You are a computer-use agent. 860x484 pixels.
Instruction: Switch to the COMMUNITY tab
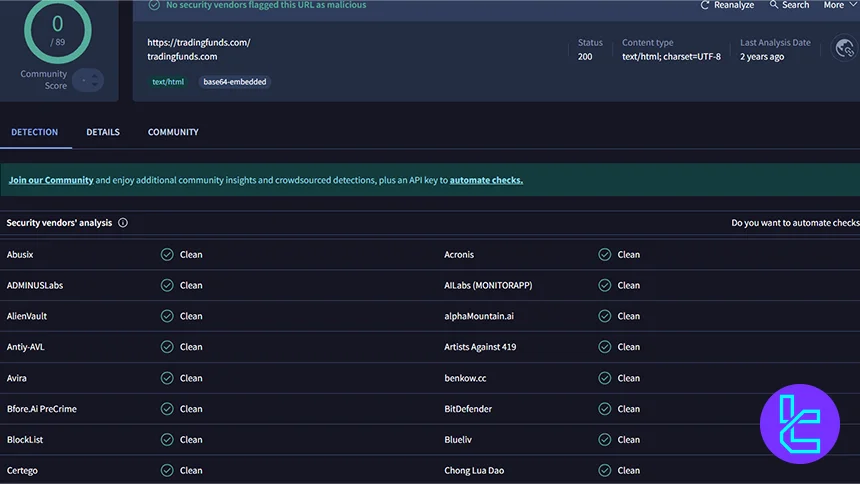(x=173, y=132)
